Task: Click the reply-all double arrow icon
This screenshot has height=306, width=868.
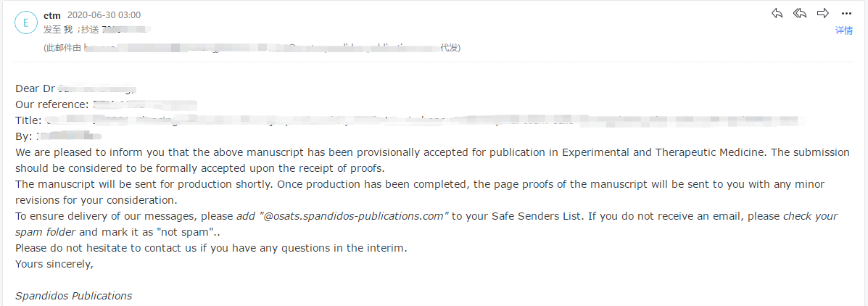Action: tap(799, 13)
